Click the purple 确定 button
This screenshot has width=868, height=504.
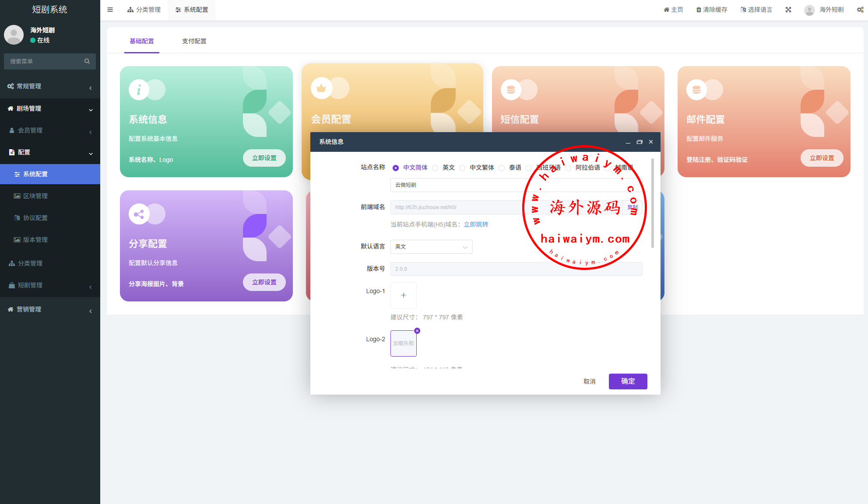[628, 381]
